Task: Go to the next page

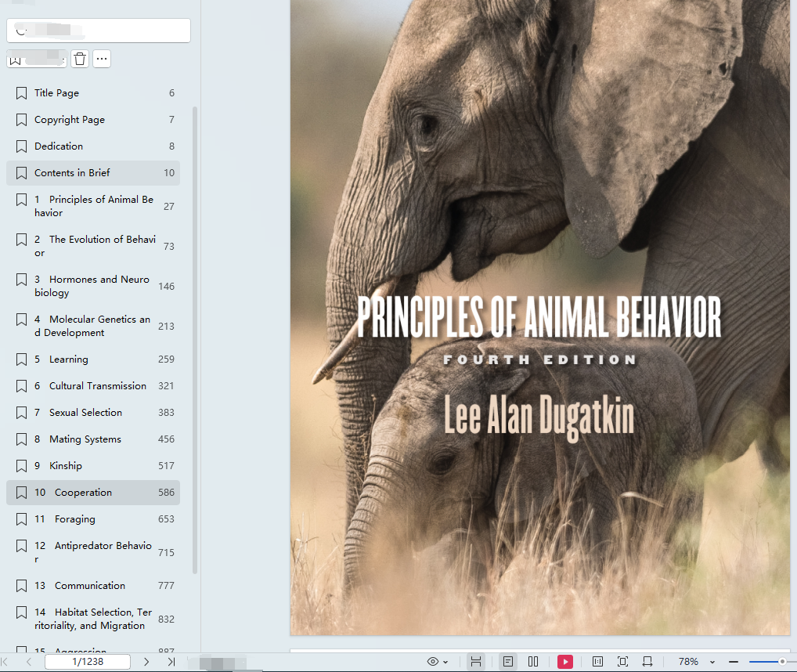Action: coord(146,661)
